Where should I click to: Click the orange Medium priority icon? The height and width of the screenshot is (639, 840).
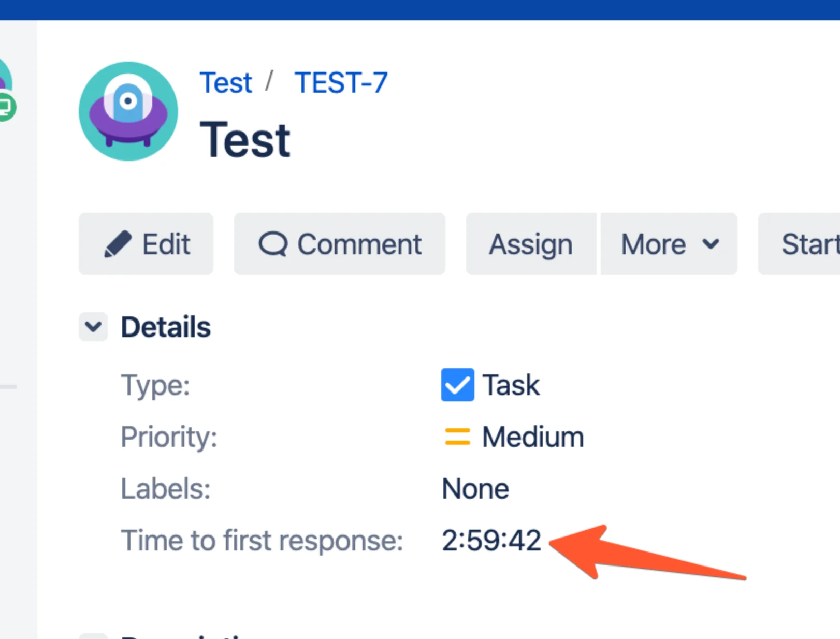point(457,437)
